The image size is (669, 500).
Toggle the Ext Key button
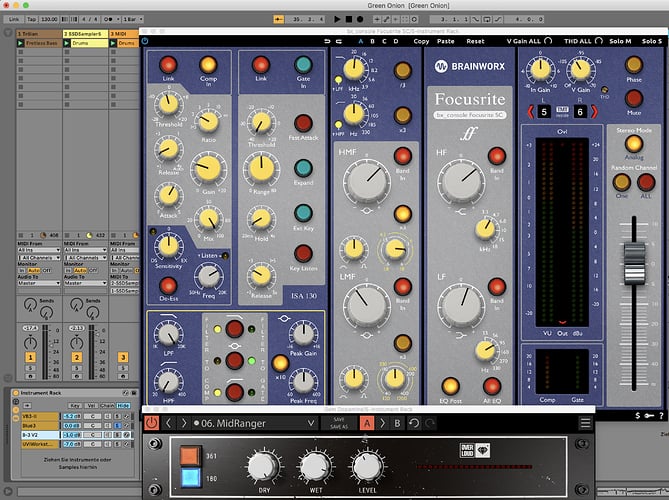pyautogui.click(x=303, y=213)
